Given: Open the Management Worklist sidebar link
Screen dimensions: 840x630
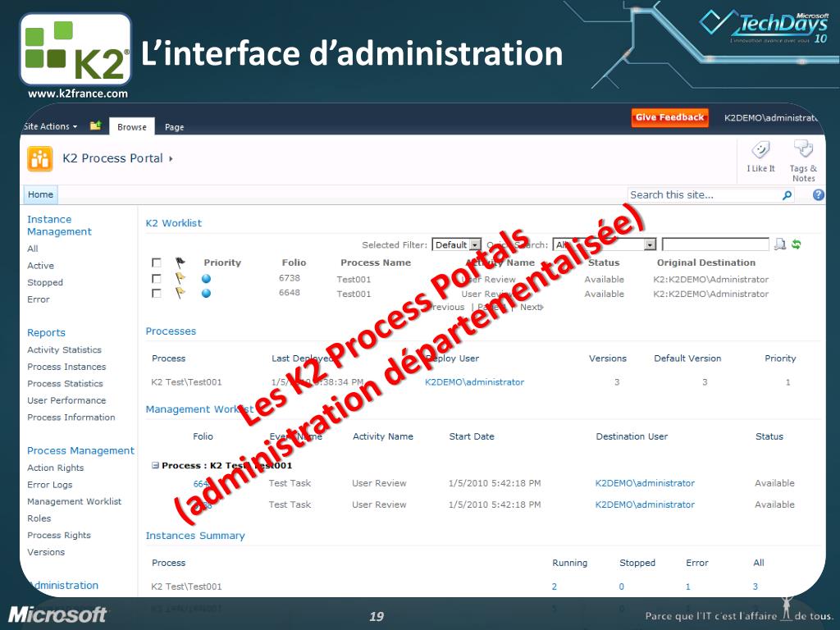Looking at the screenshot, I should tap(75, 501).
